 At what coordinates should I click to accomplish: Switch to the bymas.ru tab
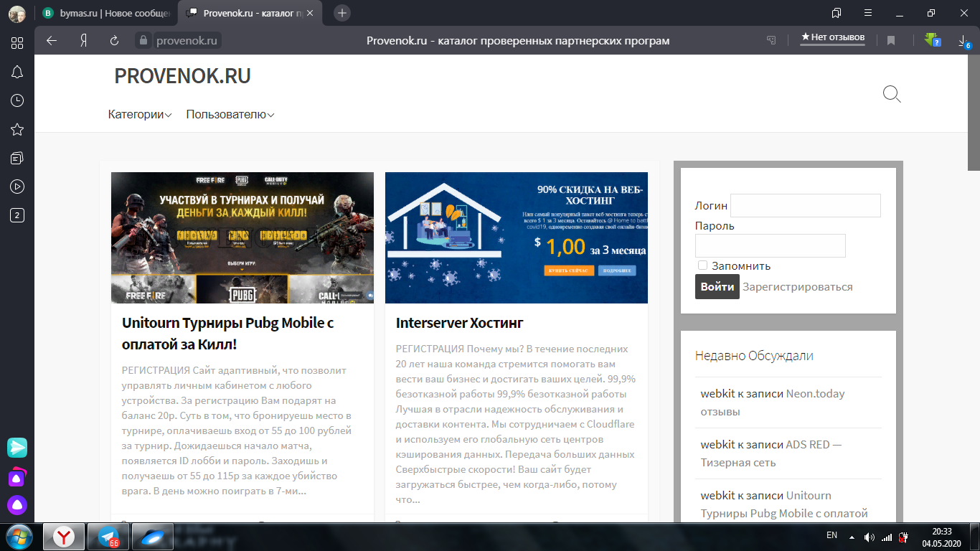108,13
